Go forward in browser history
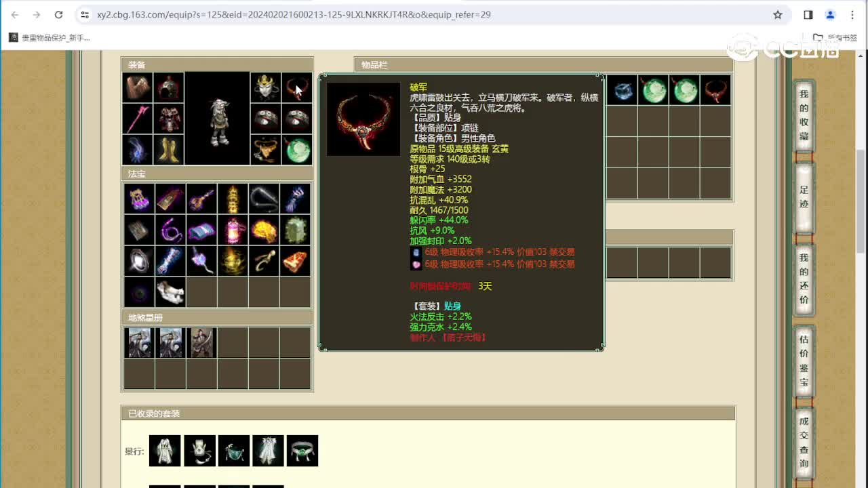 point(37,14)
